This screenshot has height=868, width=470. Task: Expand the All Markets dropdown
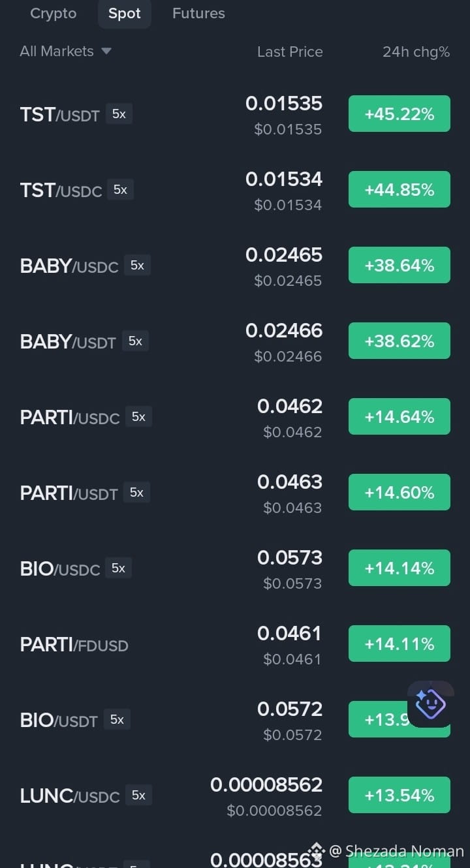(65, 51)
